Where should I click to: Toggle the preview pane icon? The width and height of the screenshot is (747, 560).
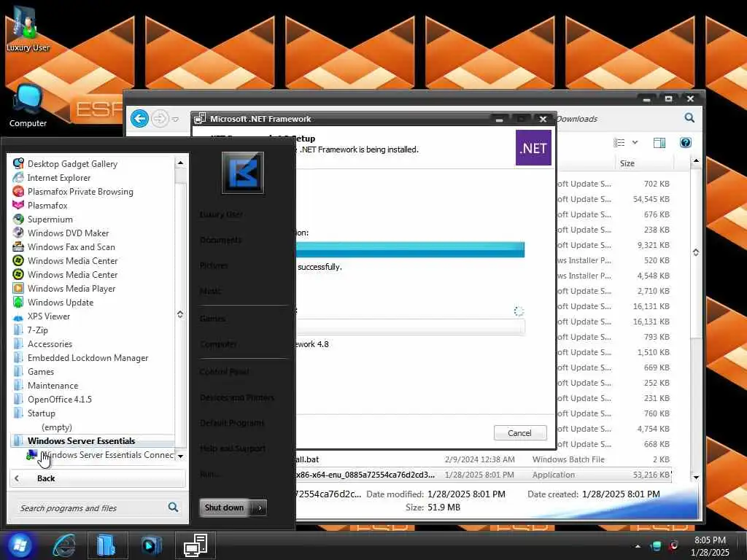pyautogui.click(x=659, y=143)
